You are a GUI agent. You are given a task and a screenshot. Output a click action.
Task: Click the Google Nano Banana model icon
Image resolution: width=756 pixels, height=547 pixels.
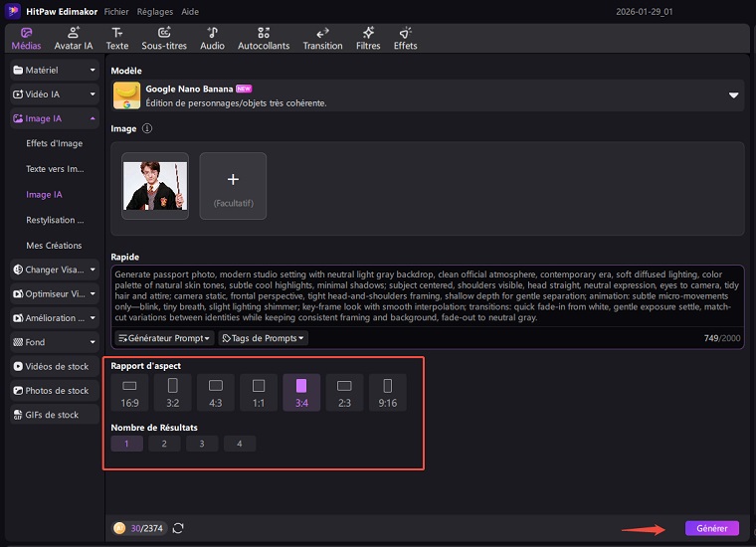tap(126, 95)
